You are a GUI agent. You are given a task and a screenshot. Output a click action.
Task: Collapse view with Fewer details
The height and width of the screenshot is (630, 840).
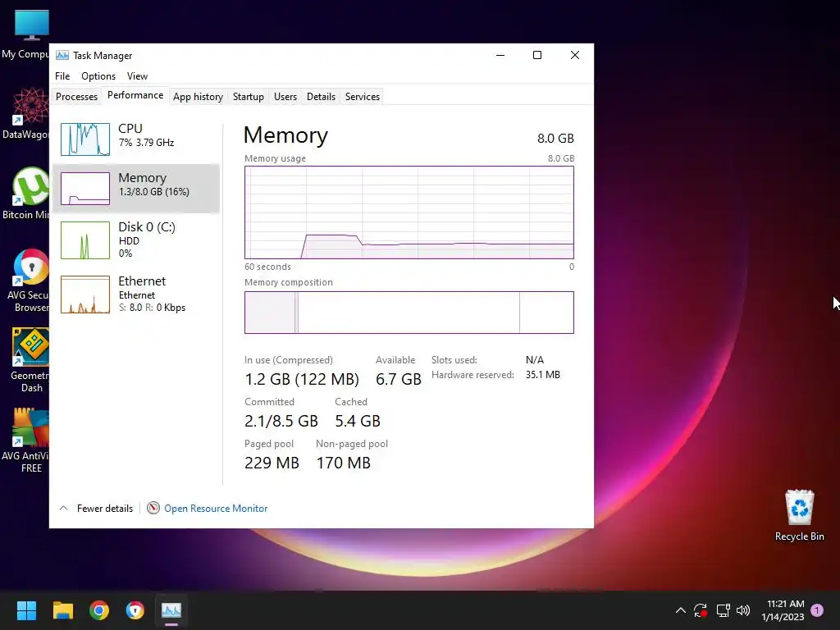tap(97, 509)
